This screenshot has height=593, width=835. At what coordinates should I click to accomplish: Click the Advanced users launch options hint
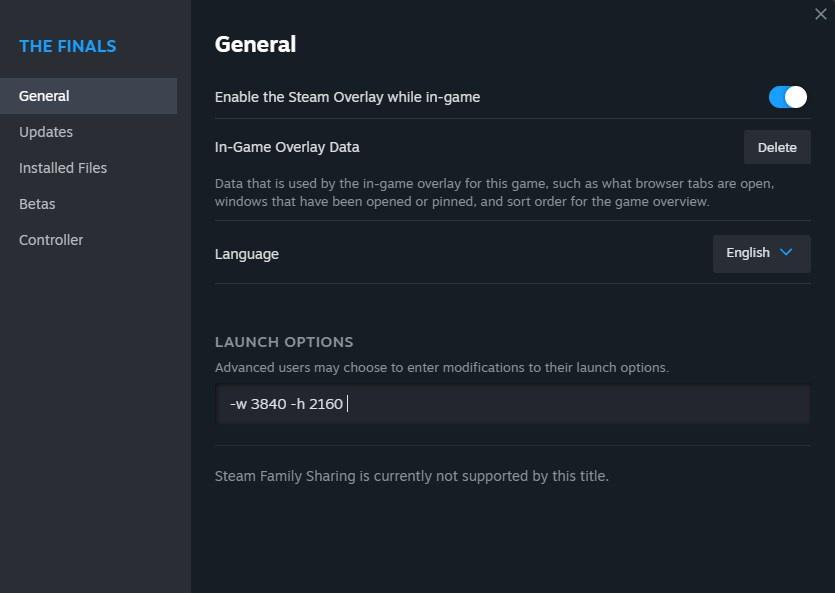pos(441,367)
